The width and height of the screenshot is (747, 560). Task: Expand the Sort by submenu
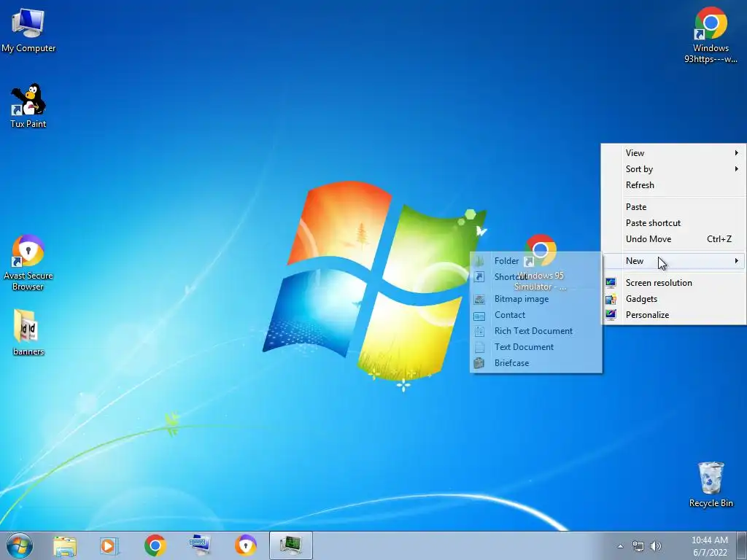point(673,169)
